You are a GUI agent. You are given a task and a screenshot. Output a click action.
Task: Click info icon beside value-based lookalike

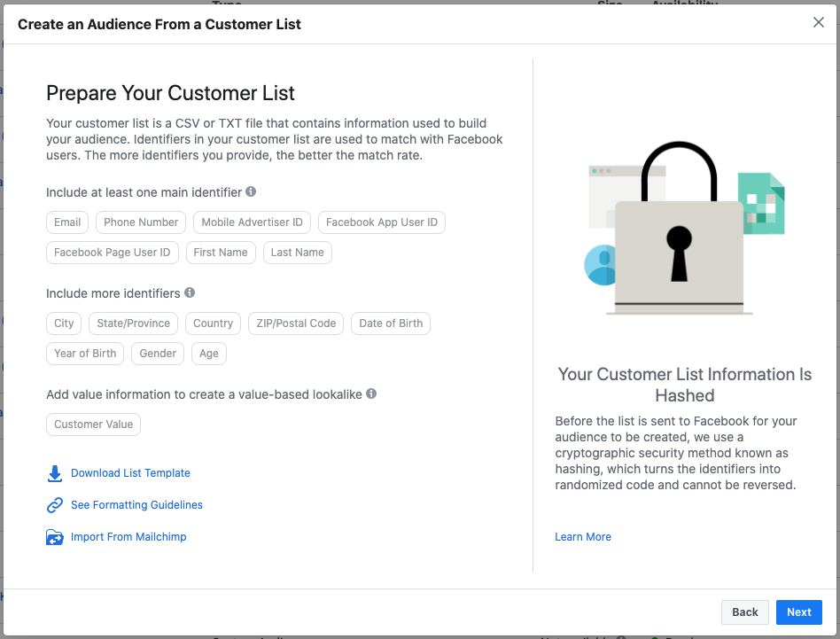(371, 394)
